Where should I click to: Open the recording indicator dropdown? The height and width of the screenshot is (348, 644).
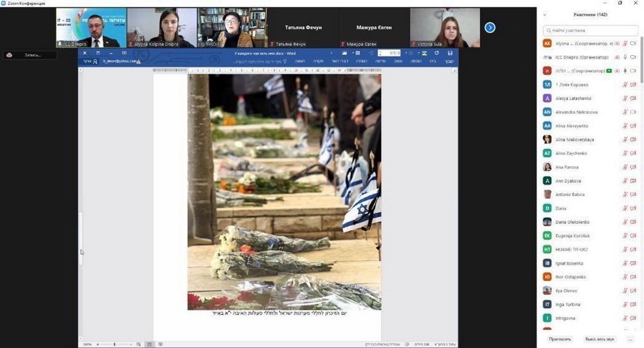click(30, 55)
